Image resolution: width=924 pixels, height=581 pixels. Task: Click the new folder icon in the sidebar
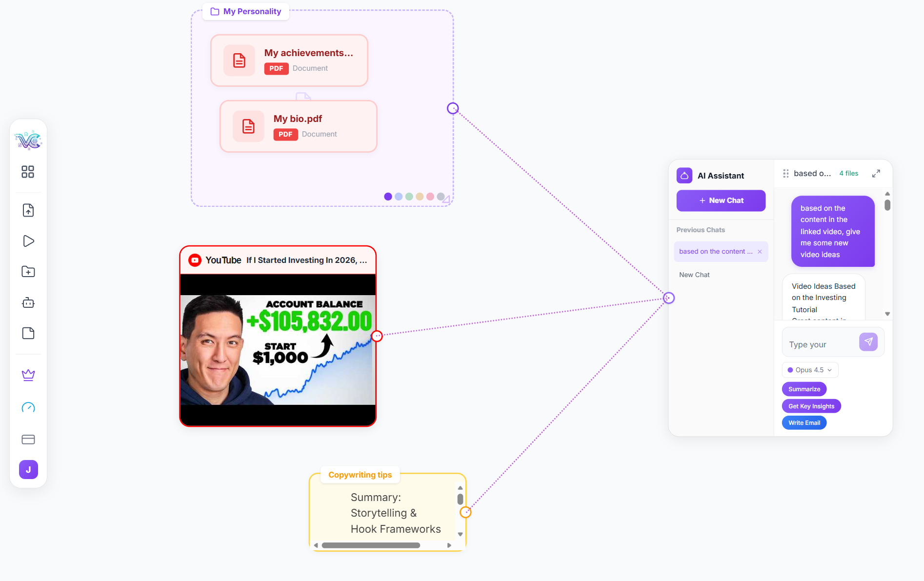pyautogui.click(x=28, y=271)
